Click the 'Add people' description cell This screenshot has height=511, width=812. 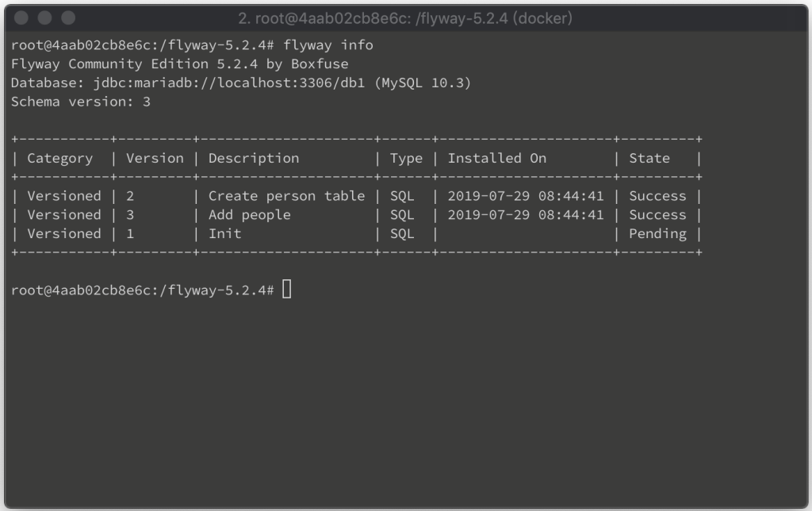tap(250, 215)
